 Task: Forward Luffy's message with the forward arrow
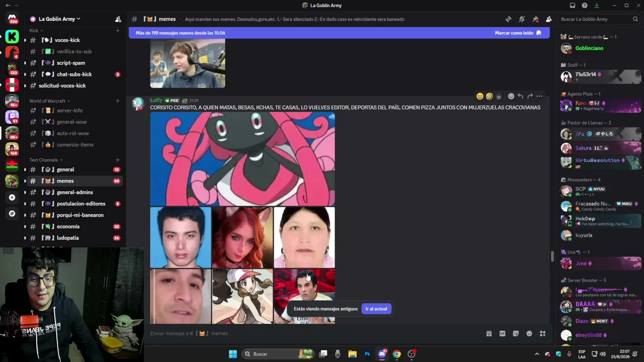[530, 96]
